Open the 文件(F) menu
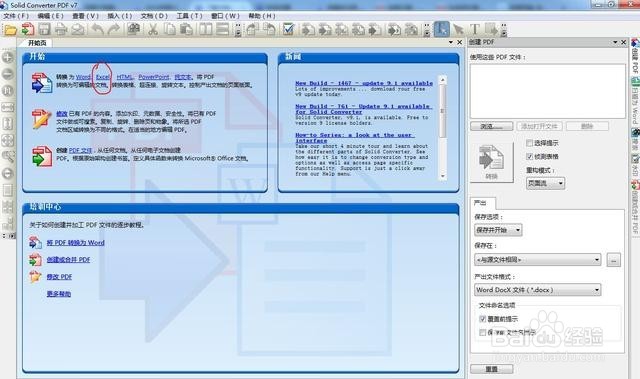The height and width of the screenshot is (379, 640). click(x=16, y=16)
